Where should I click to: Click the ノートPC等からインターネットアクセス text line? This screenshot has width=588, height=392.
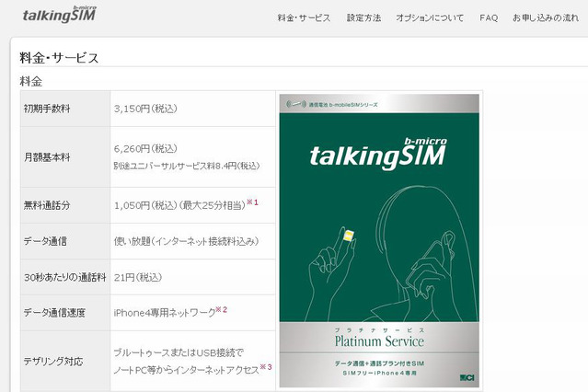(187, 370)
